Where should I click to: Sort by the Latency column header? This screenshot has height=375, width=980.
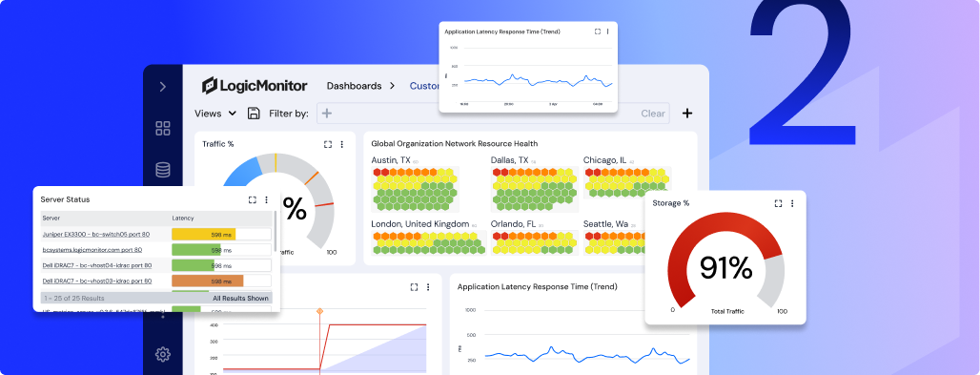pos(183,218)
